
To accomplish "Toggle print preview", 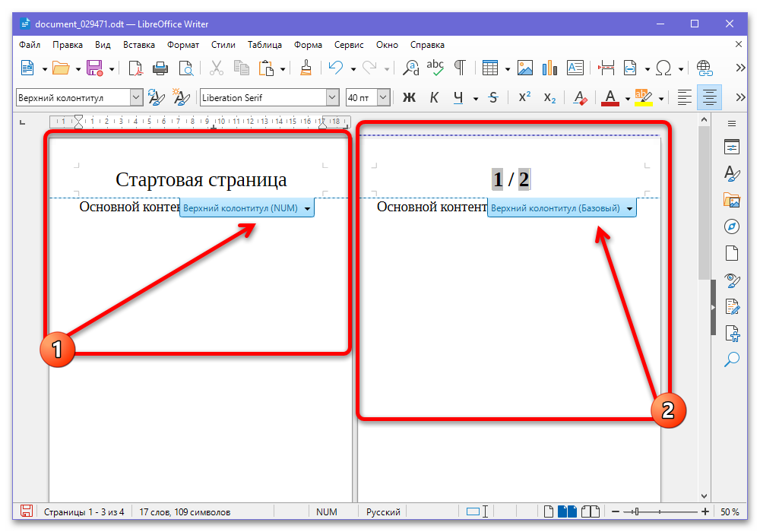I will point(186,68).
